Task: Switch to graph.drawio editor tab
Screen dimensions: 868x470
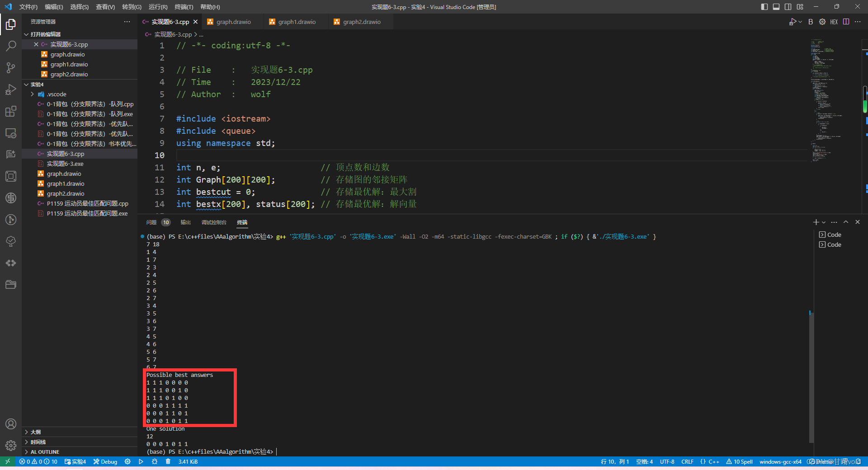Action: (232, 22)
